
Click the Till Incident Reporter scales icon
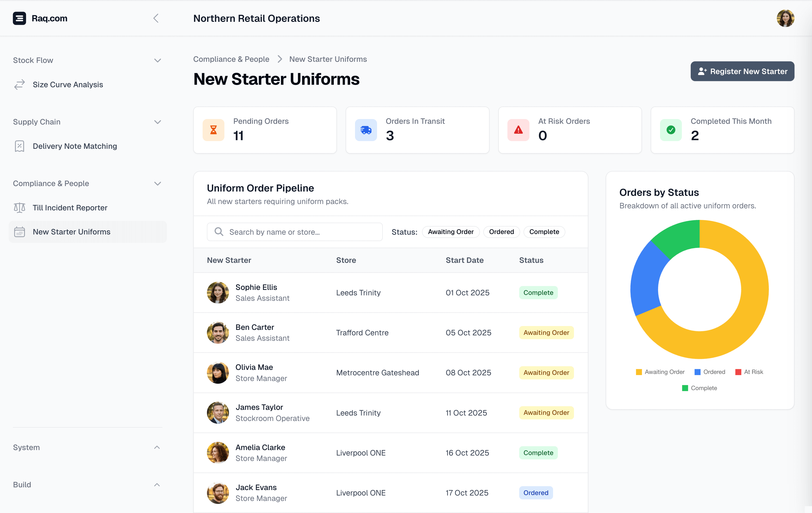20,208
